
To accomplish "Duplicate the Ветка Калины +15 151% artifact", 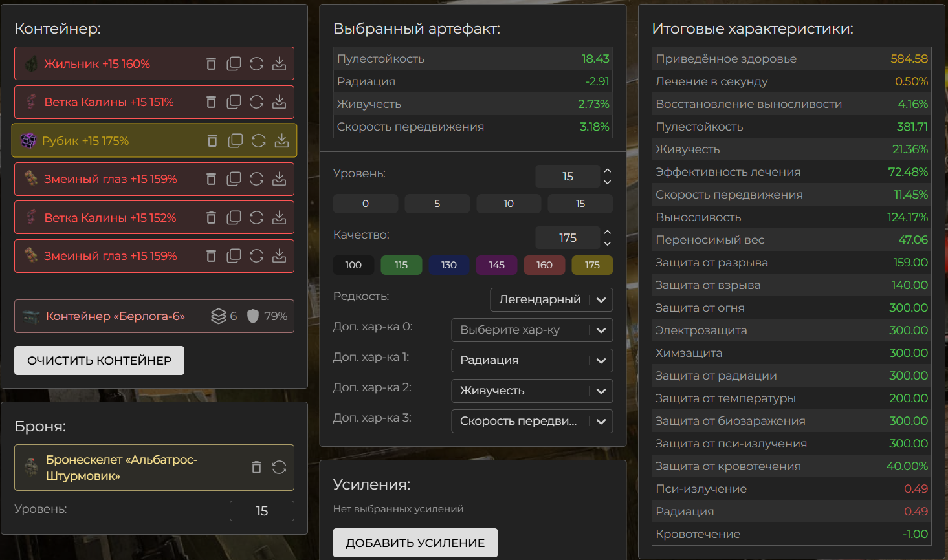I will tap(234, 102).
